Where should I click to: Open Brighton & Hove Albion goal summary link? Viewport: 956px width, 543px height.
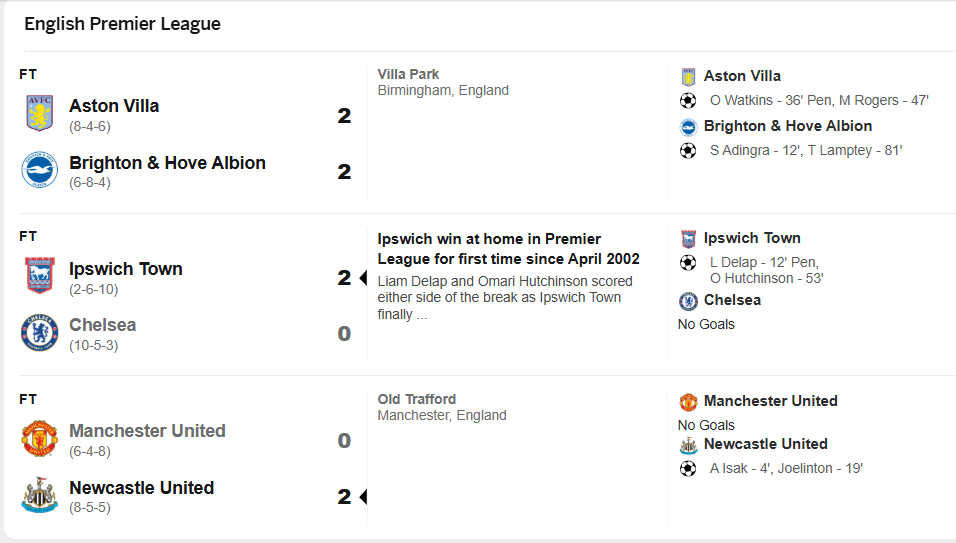787,126
